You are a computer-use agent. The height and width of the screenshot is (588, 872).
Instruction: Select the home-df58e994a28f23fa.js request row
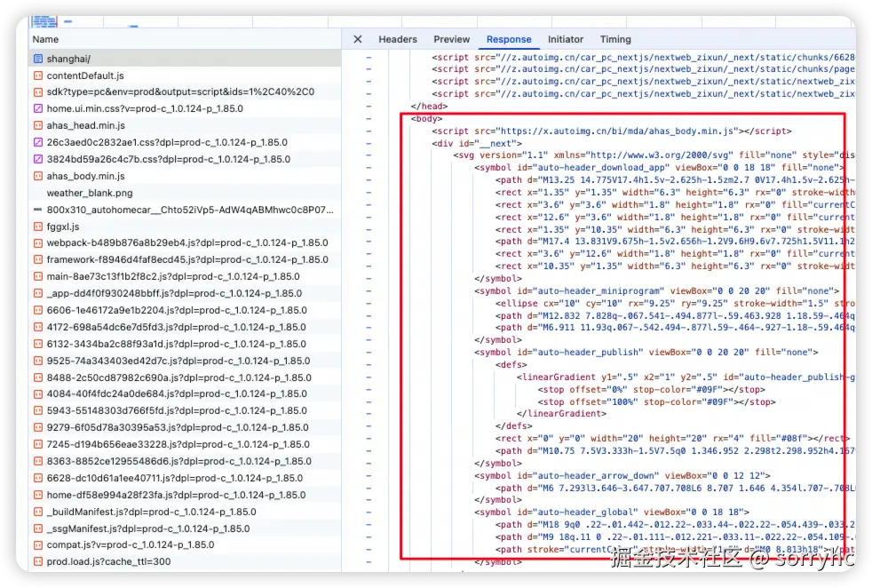click(x=186, y=495)
